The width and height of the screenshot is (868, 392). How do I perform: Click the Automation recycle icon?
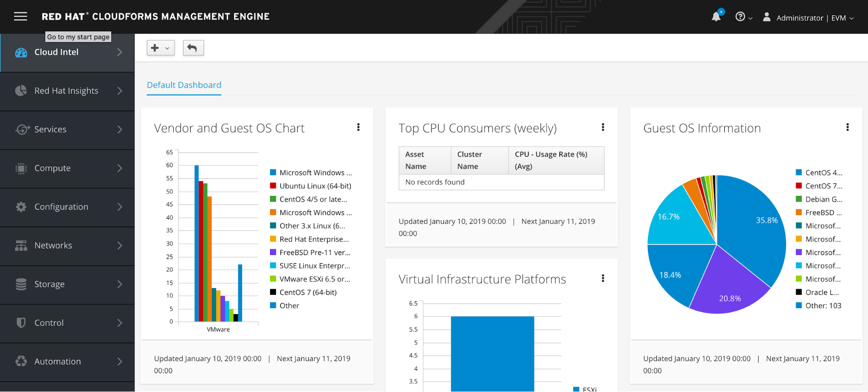pyautogui.click(x=21, y=362)
